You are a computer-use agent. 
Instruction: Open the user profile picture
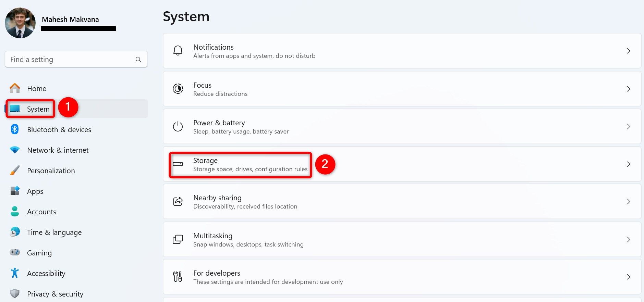point(20,23)
